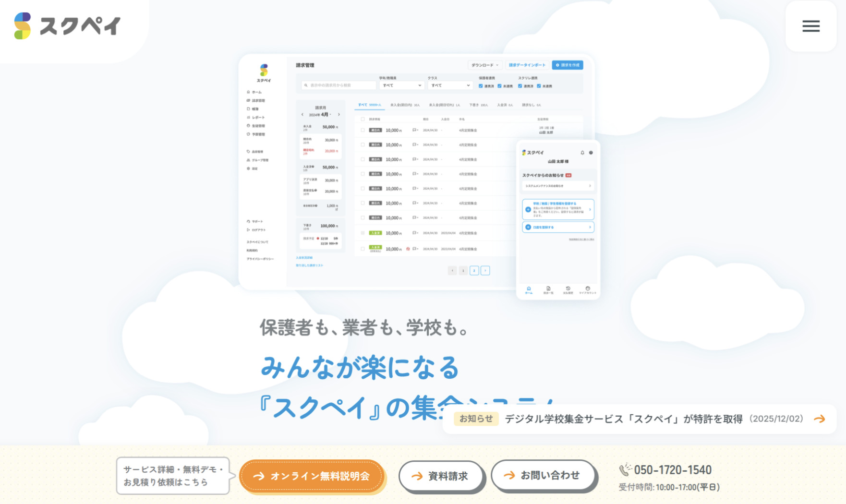This screenshot has height=504, width=846.
Task: Click the 請求データインポート button
Action: tap(527, 65)
